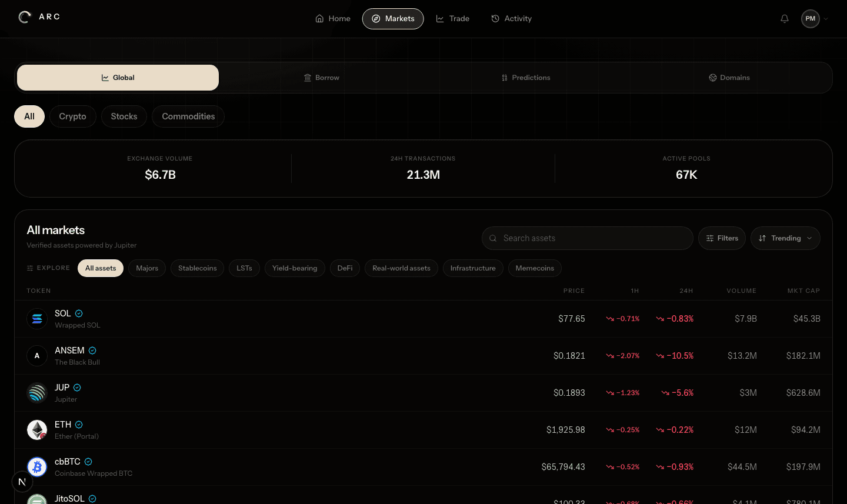This screenshot has height=504, width=847.
Task: Click the ANSEM verified badge
Action: [92, 351]
